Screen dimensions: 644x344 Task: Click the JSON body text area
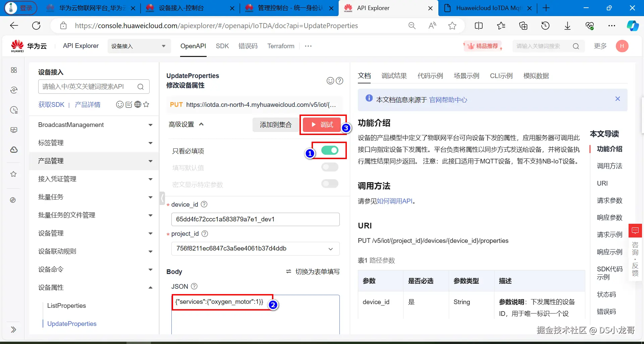pos(255,315)
